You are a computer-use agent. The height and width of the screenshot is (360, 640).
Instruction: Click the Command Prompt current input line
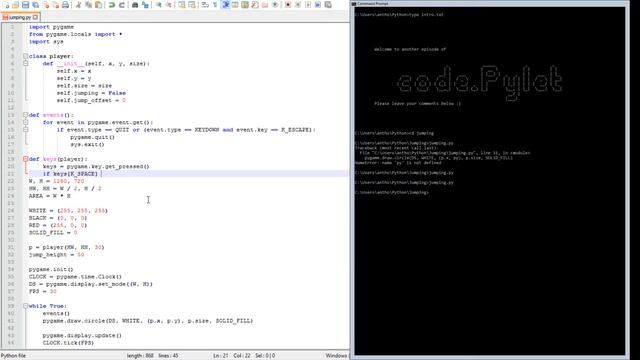click(392, 192)
